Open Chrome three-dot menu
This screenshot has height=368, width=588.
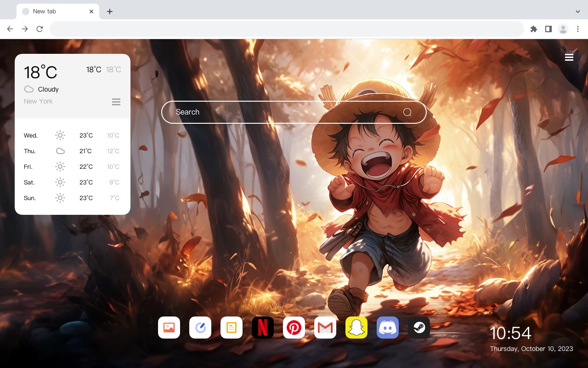pos(578,29)
